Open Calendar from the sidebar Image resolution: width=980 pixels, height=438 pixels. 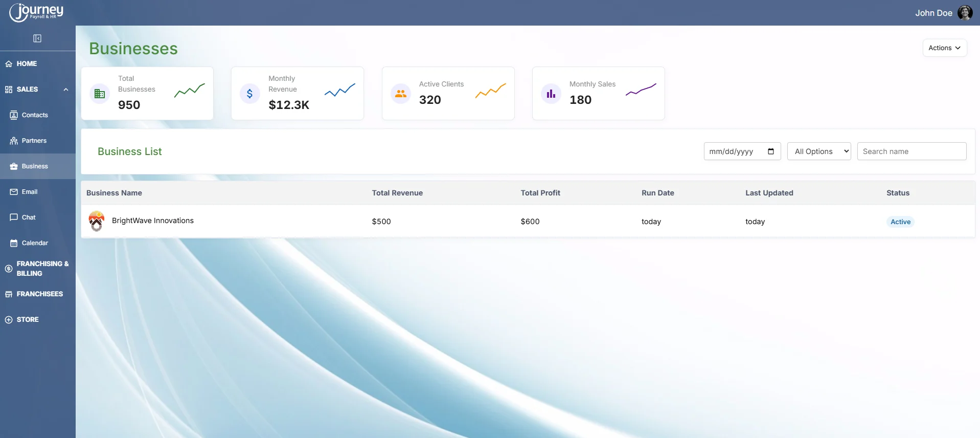(35, 243)
